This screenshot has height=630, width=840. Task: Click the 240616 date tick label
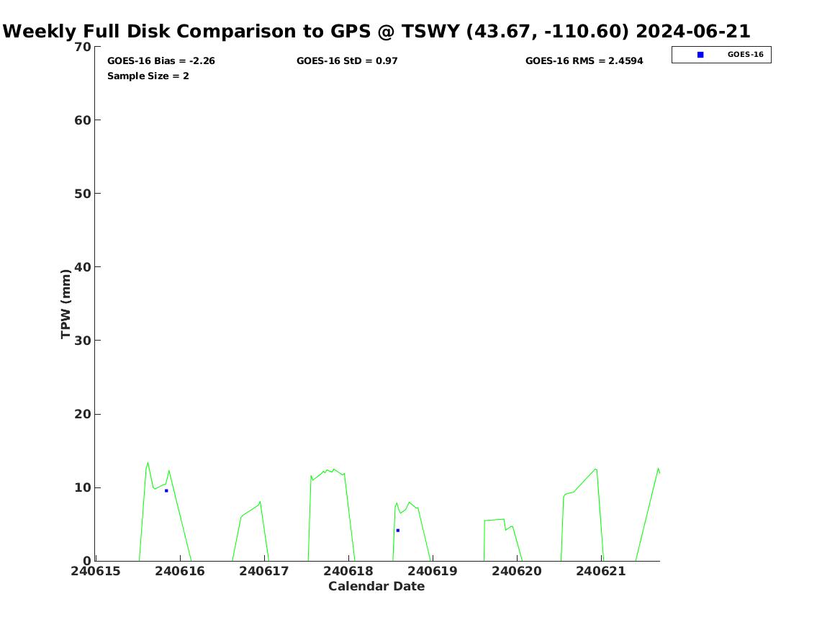[x=180, y=572]
